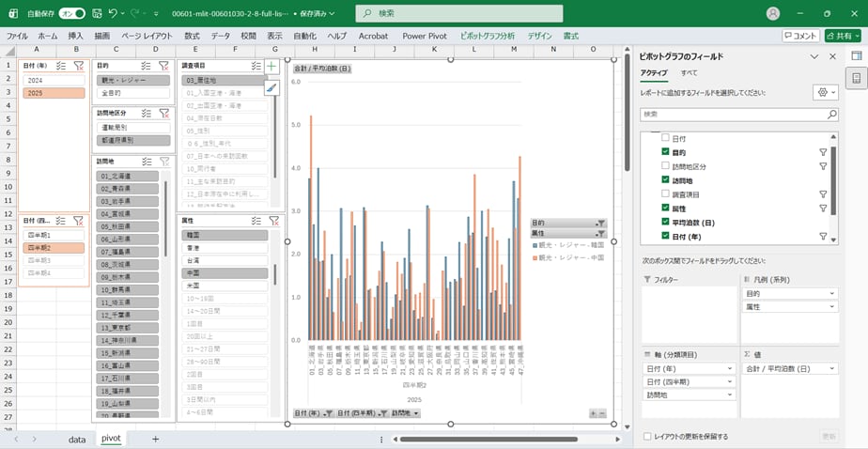Clear filter on the 日付 (年) slicer

pyautogui.click(x=79, y=66)
